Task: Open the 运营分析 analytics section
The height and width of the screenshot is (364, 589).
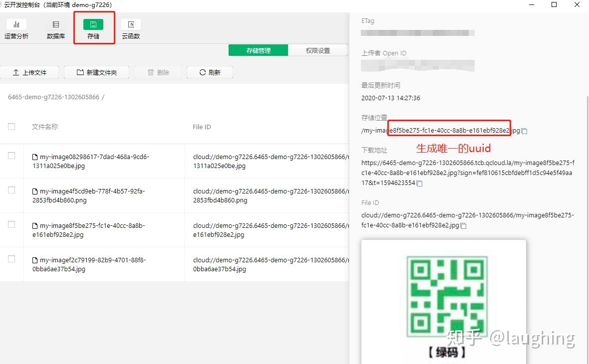Action: tap(16, 29)
